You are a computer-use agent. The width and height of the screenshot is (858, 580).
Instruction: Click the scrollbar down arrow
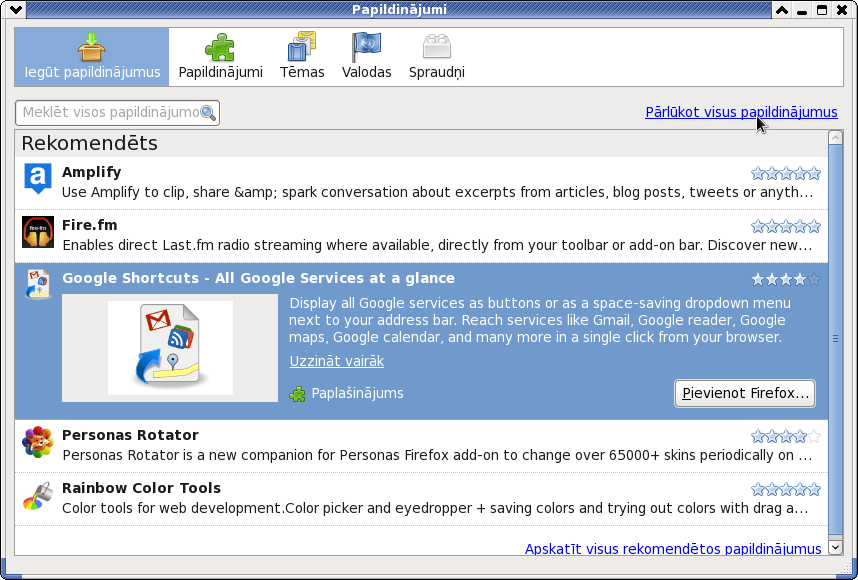click(x=836, y=547)
